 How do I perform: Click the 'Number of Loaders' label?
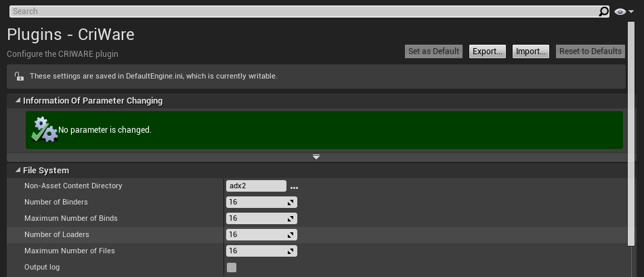[x=57, y=234]
